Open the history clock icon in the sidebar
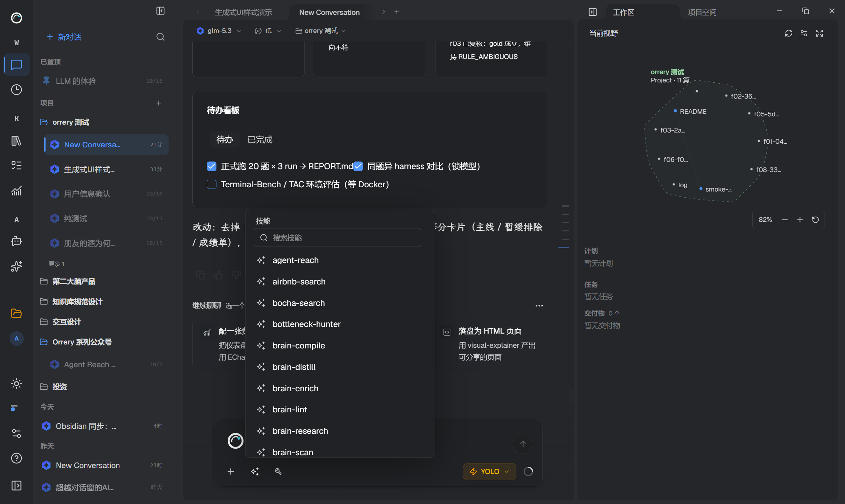The image size is (845, 504). coord(16,90)
